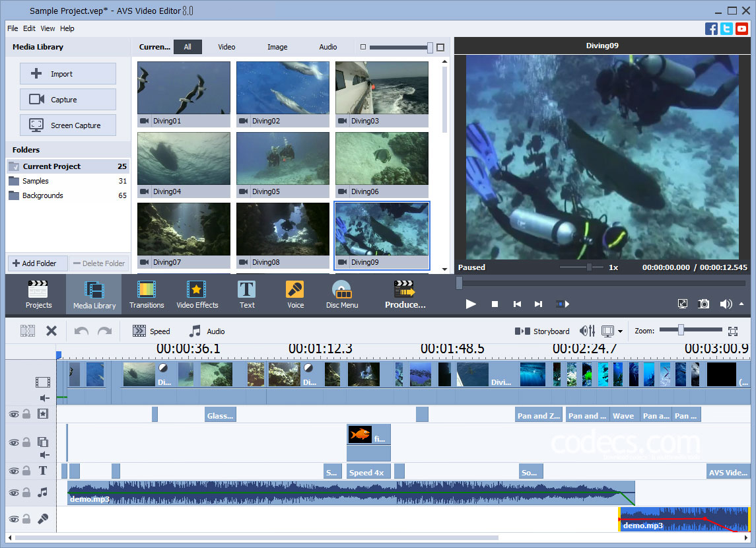
Task: Select the Speed 4x text clip
Action: click(369, 472)
